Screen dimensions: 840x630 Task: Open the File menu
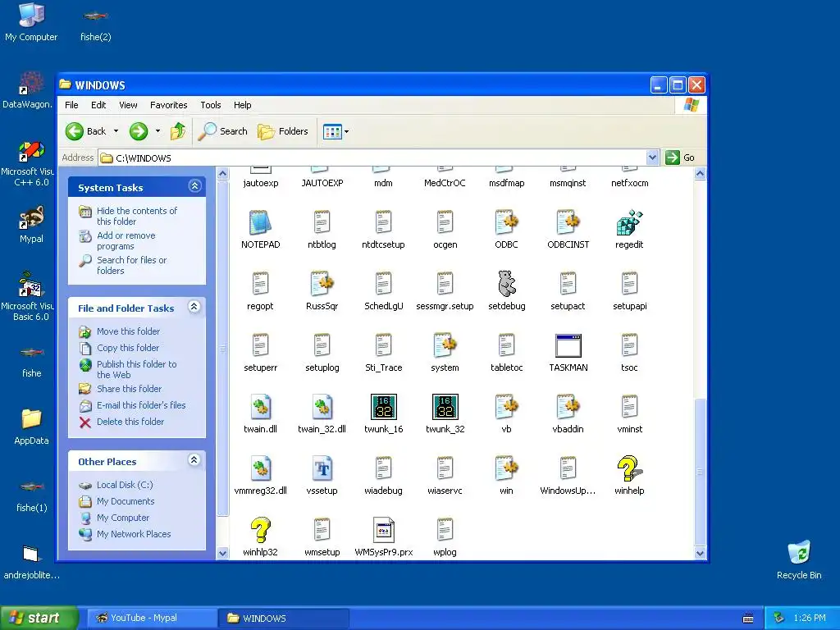pos(71,105)
